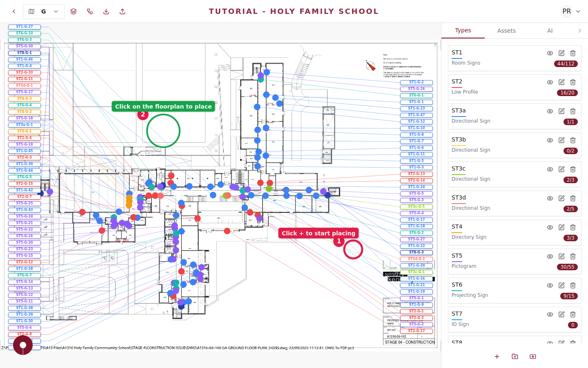Image resolution: width=588 pixels, height=368 pixels.
Task: Click the map icon in the floorplan selector
Action: click(x=31, y=11)
